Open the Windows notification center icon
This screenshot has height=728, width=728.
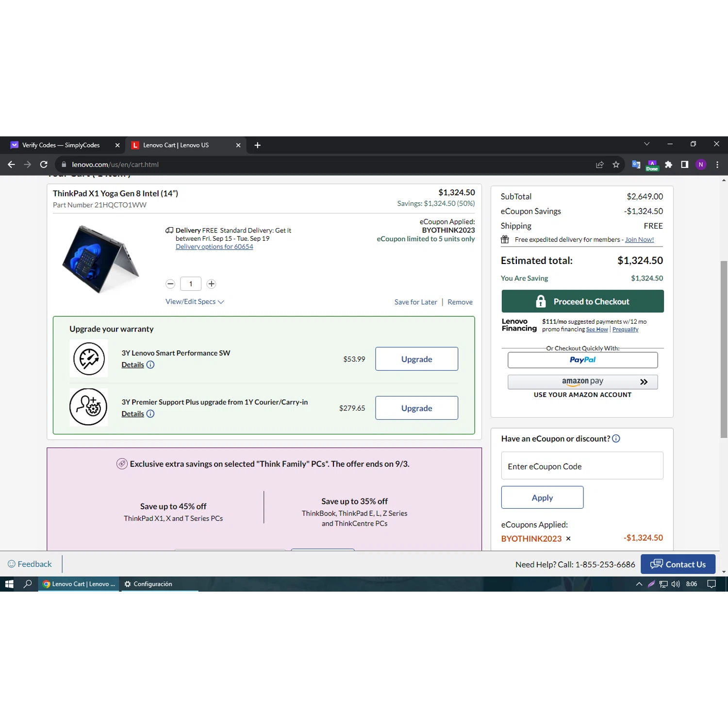(711, 584)
